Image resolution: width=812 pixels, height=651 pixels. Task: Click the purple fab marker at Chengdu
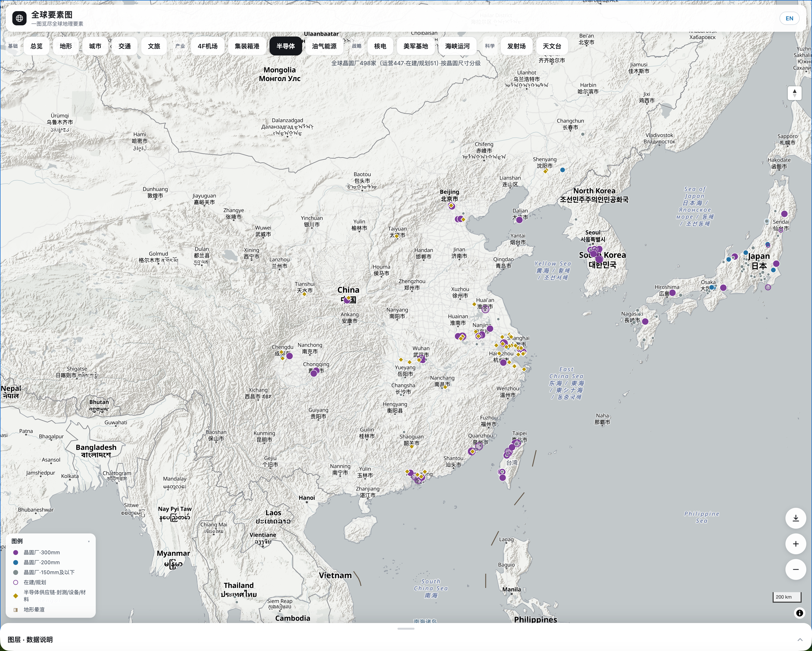tap(289, 356)
